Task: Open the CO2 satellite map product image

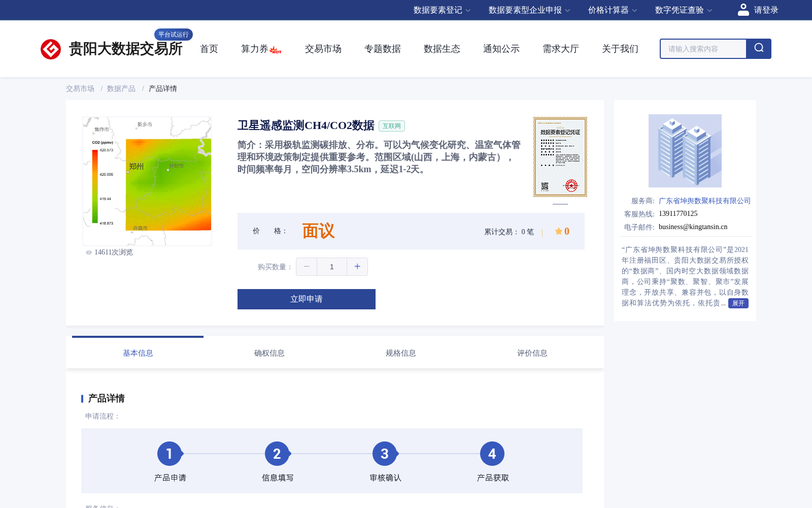Action: [147, 181]
